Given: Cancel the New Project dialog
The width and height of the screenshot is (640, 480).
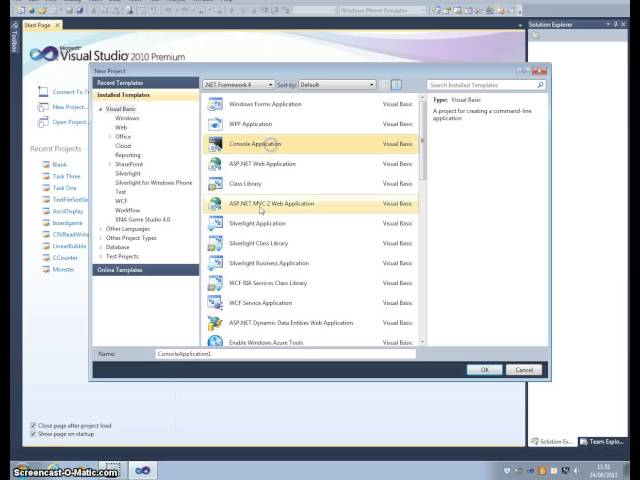Looking at the screenshot, I should click(524, 370).
